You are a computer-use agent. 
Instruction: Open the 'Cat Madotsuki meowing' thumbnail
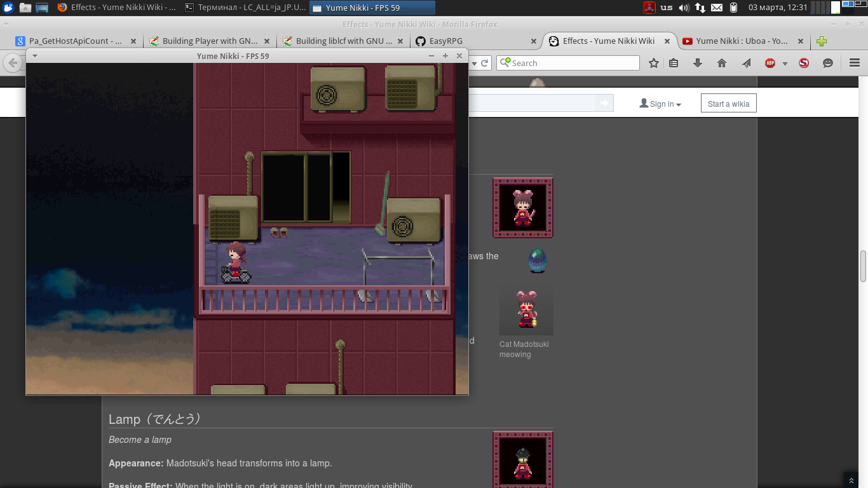[526, 309]
